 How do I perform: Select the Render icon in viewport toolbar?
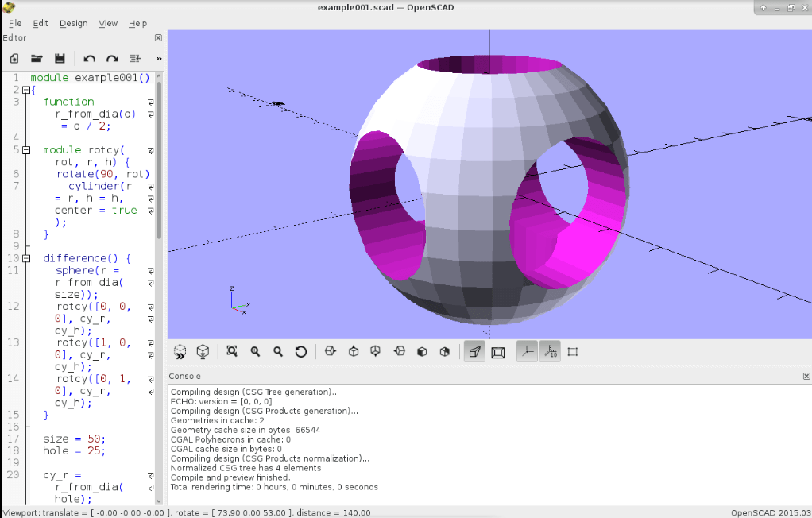point(203,351)
